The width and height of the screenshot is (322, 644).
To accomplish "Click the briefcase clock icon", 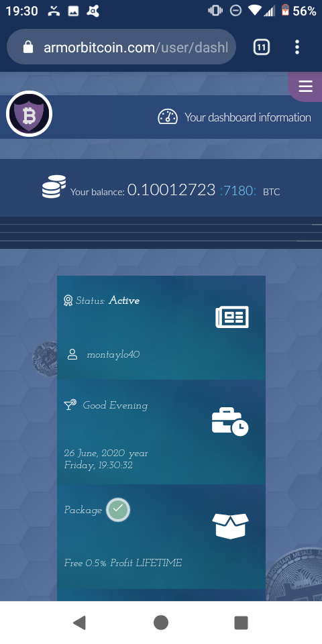I will [230, 421].
